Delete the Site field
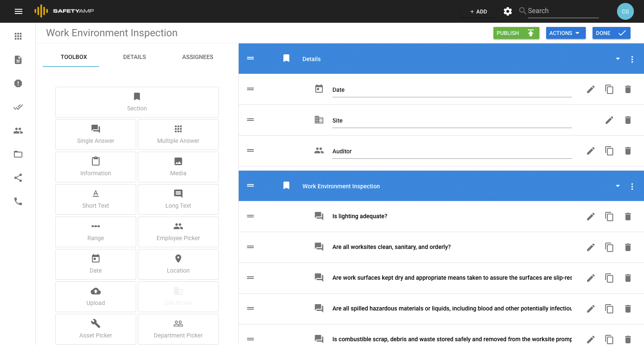Viewport: 644px width, 345px height. 628,120
